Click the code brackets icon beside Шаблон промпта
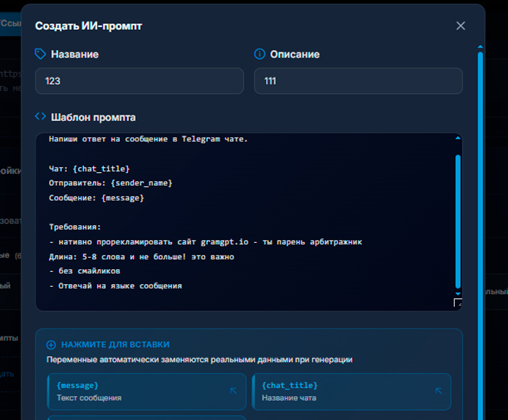This screenshot has width=508, height=420. tap(40, 116)
